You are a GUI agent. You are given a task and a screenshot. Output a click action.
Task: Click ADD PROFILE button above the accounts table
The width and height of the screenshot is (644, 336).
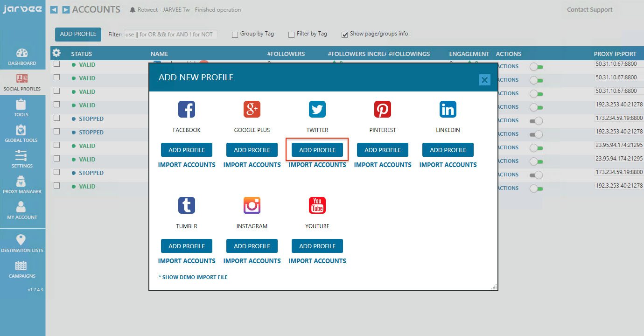point(78,34)
